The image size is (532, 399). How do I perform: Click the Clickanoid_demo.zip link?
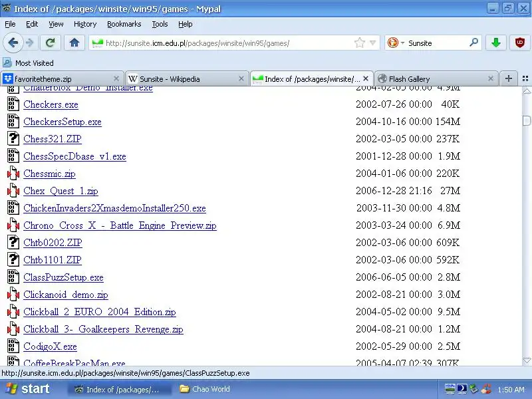pos(66,295)
